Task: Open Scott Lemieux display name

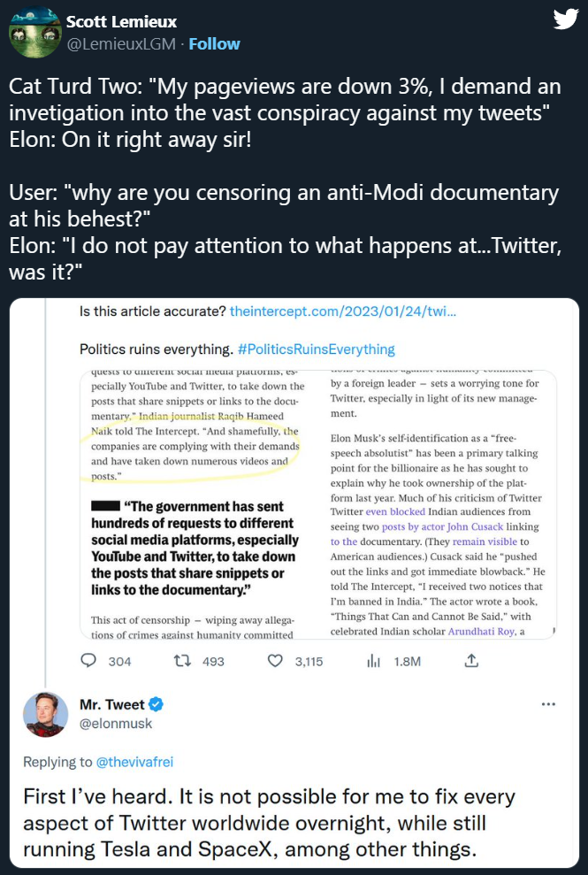Action: (122, 21)
